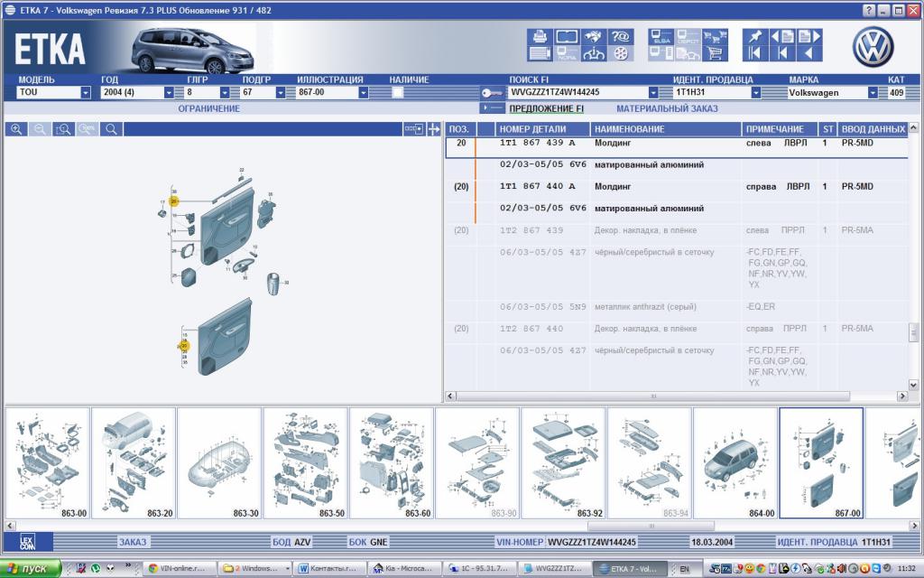The width and height of the screenshot is (924, 578).
Task: Open VIN-online taskbar button
Action: tap(180, 569)
